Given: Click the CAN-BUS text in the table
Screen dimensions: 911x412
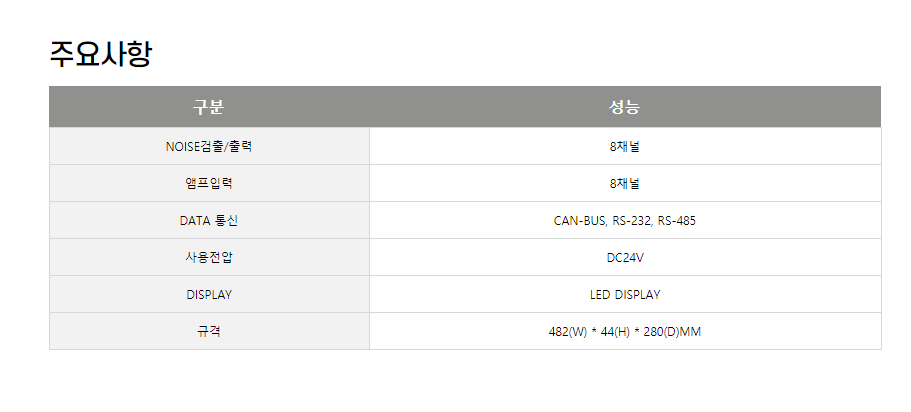Looking at the screenshot, I should pos(580,221).
